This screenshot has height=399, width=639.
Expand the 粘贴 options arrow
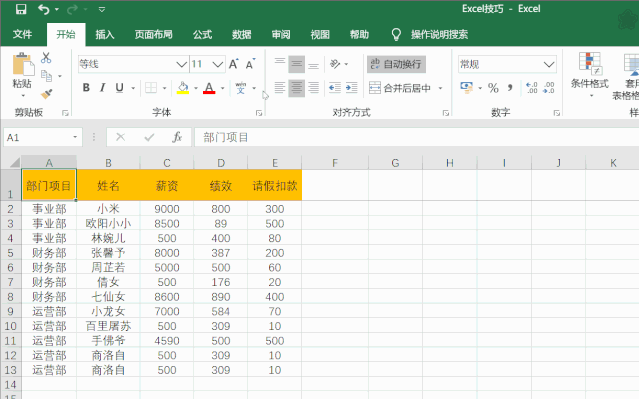[x=23, y=95]
